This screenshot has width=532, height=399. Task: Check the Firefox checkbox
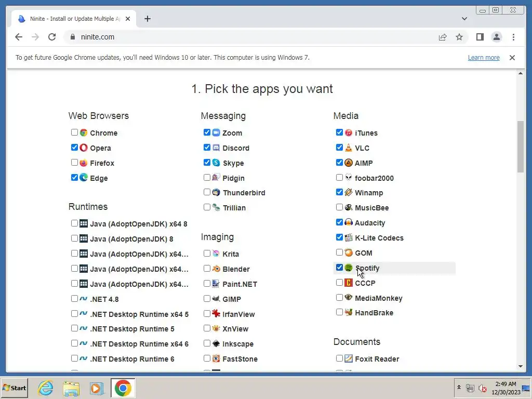coord(74,163)
